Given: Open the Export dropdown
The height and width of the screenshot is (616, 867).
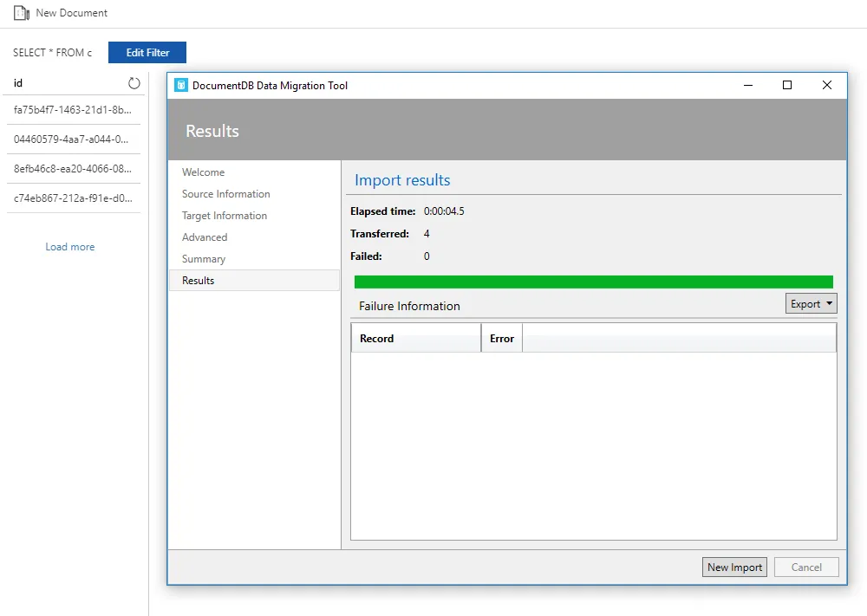Looking at the screenshot, I should pyautogui.click(x=812, y=304).
